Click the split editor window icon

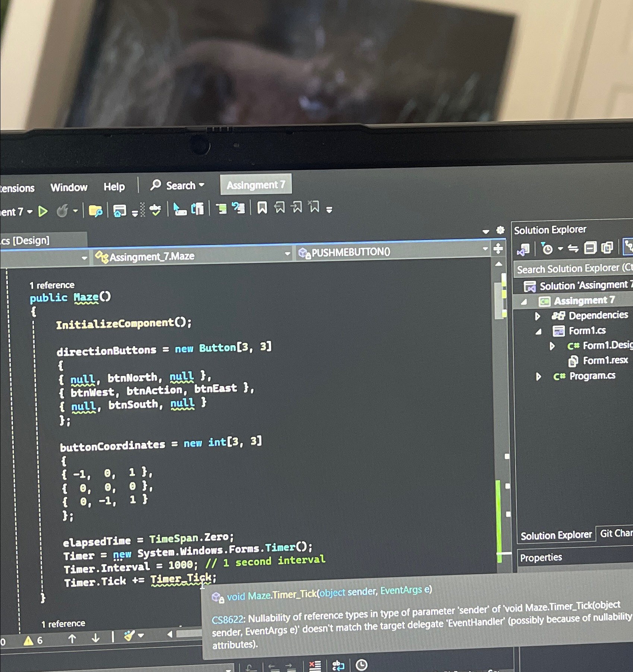498,248
